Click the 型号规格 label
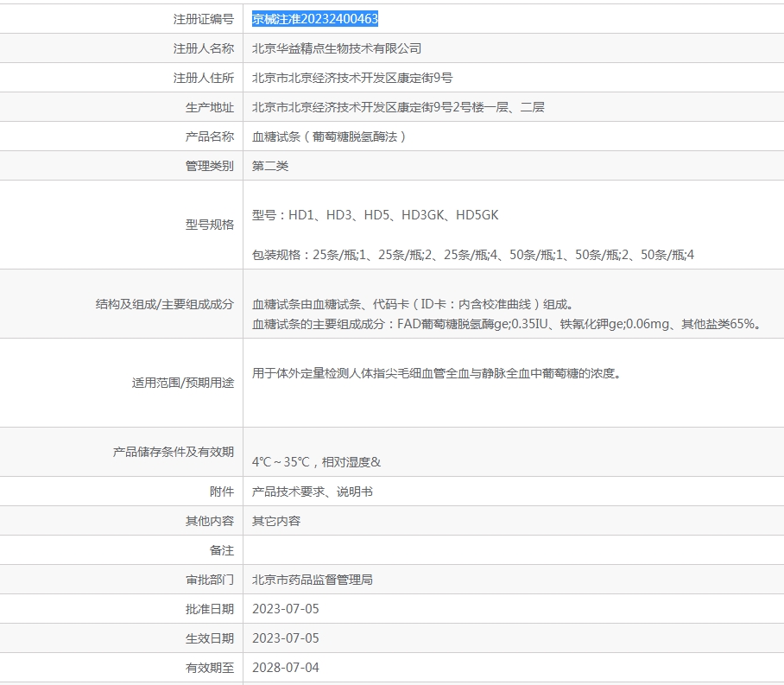 click(210, 225)
